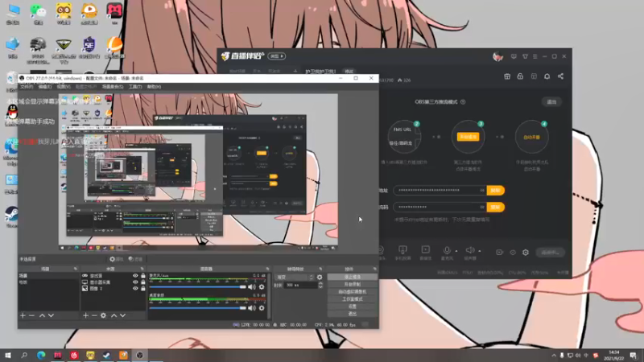This screenshot has height=362, width=644.
Task: Remove the selected scene with the minus icon
Action: tap(31, 315)
